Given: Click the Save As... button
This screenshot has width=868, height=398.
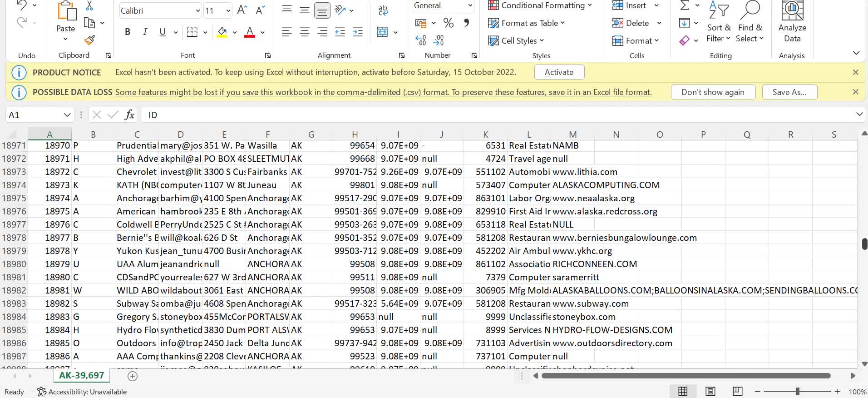Looking at the screenshot, I should 789,92.
